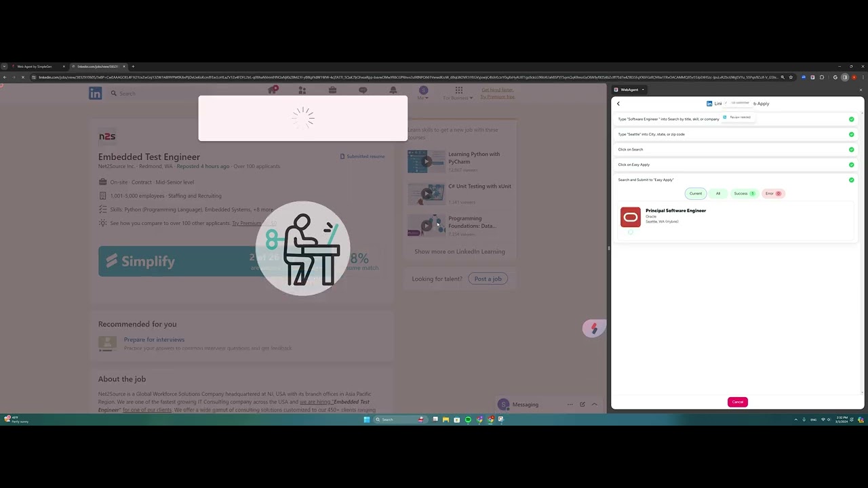Open My Network icon in LinkedIn nav
The width and height of the screenshot is (868, 488).
click(302, 90)
